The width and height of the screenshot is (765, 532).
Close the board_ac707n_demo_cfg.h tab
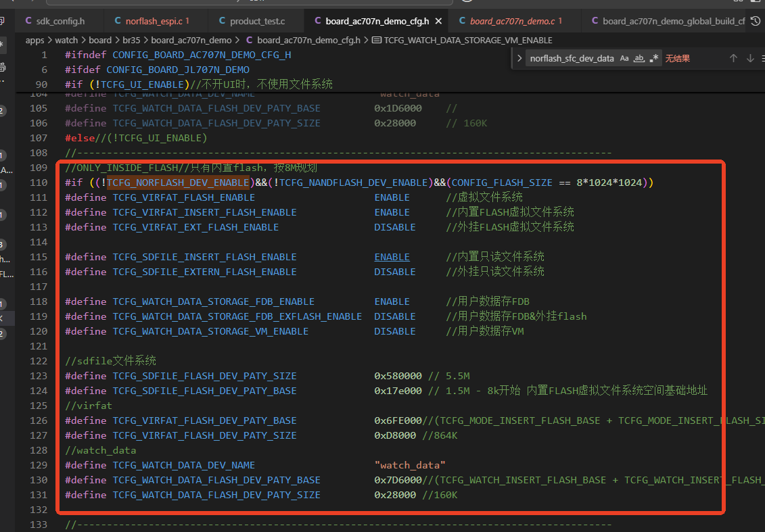(438, 21)
